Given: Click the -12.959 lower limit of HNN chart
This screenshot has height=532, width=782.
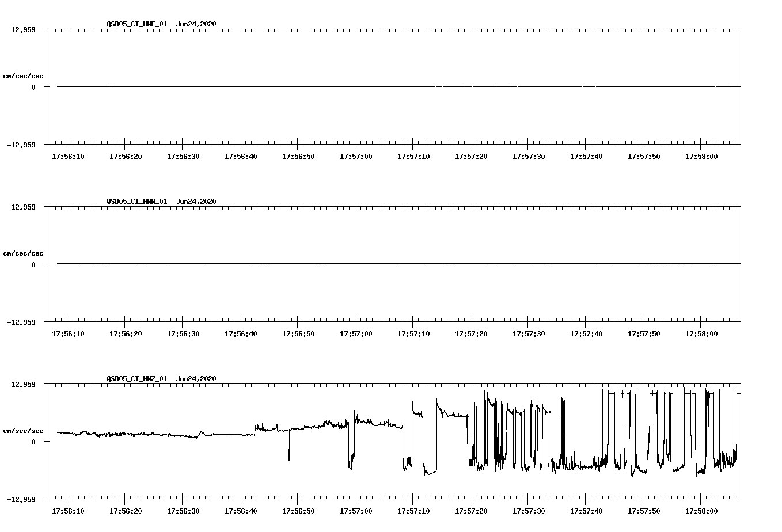Looking at the screenshot, I should point(21,322).
